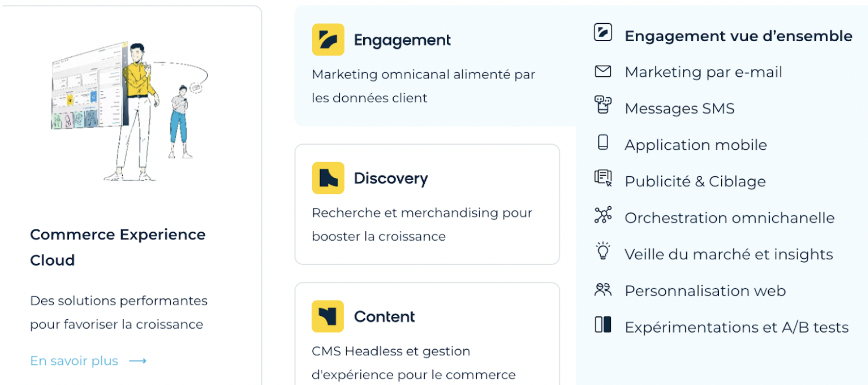This screenshot has width=868, height=385.
Task: Click the yellow Content product icon
Action: tap(328, 317)
